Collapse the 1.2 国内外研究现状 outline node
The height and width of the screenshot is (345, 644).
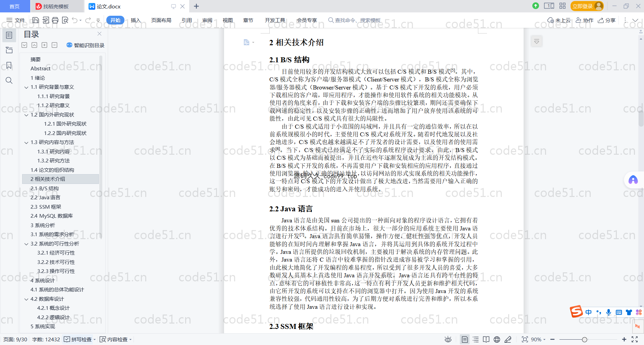(26, 115)
